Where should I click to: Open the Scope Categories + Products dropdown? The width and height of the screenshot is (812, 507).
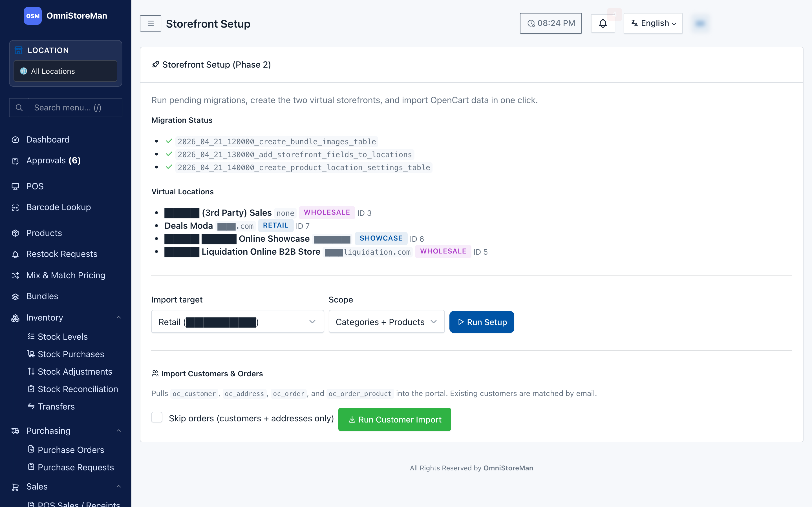point(387,322)
